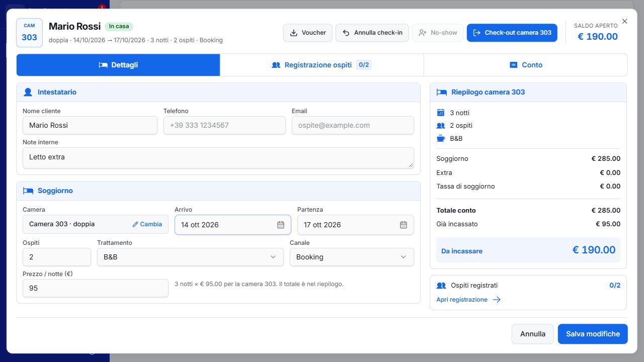
Task: Click the Telefono input field
Action: (224, 125)
